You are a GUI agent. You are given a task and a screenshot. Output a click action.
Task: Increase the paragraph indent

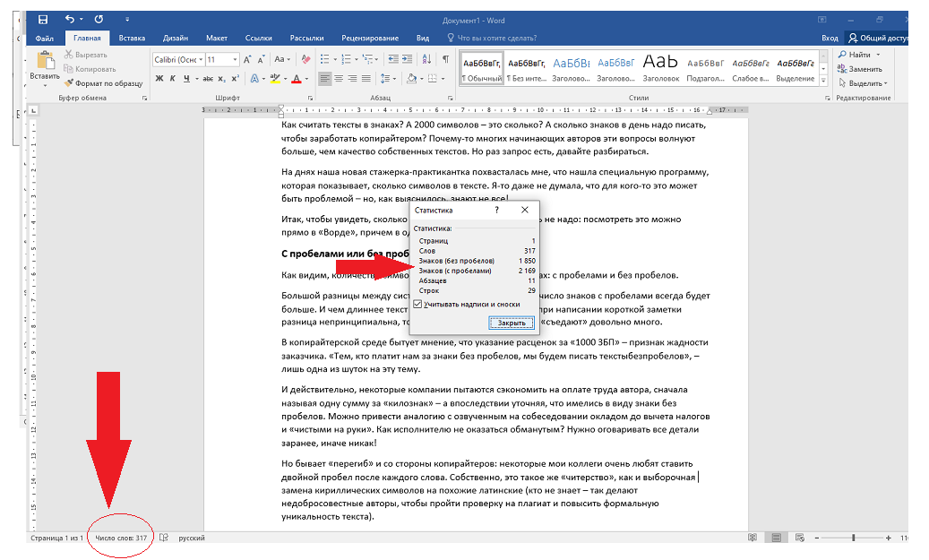point(407,59)
